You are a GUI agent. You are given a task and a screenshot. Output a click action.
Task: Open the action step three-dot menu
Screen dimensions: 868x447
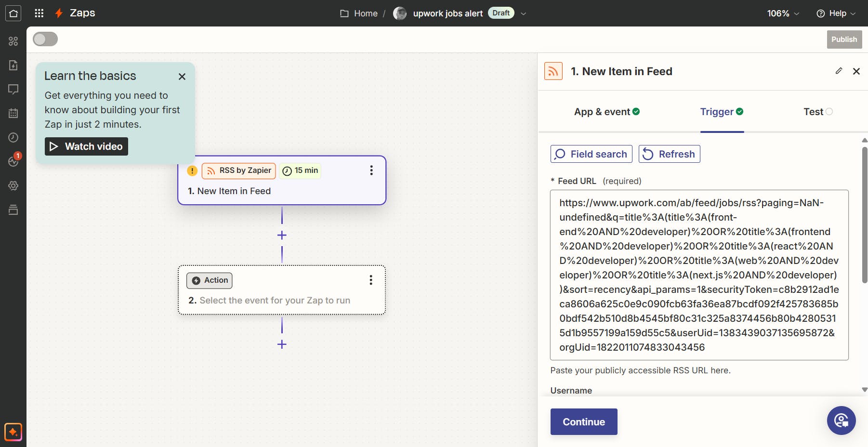[x=371, y=280]
